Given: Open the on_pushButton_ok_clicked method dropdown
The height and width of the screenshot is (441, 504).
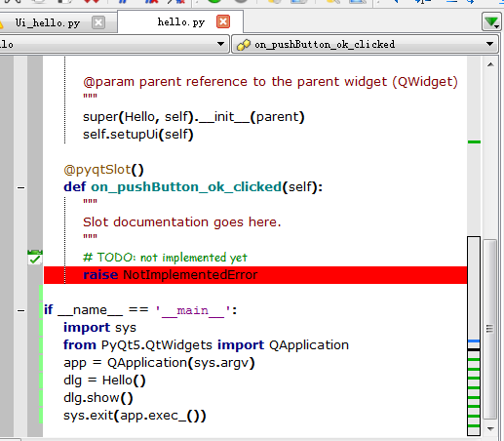Looking at the screenshot, I should click(365, 44).
